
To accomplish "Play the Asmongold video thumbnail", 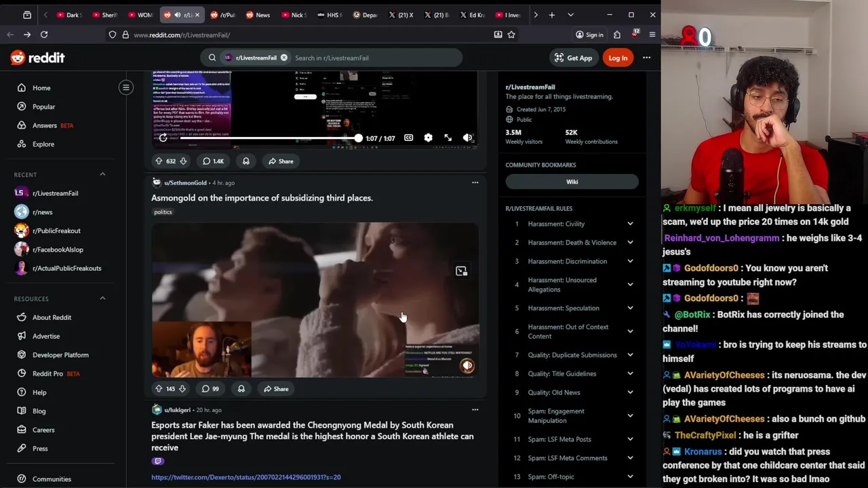I will [x=315, y=300].
